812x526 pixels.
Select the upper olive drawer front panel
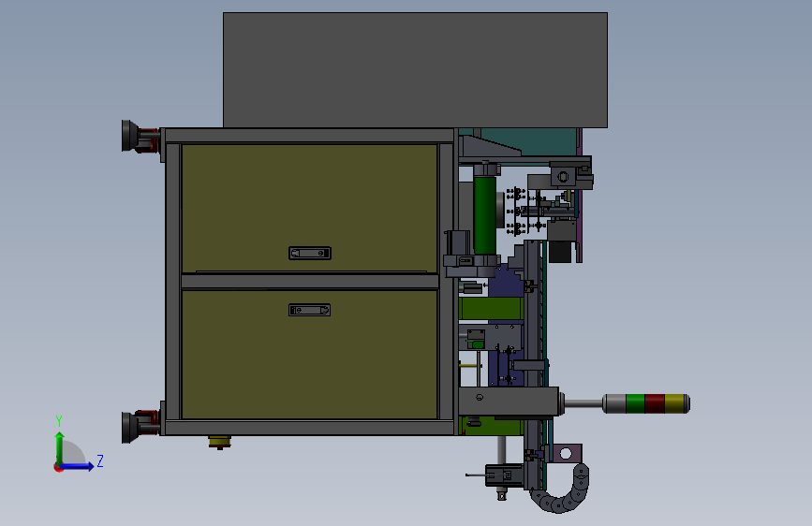click(310, 208)
